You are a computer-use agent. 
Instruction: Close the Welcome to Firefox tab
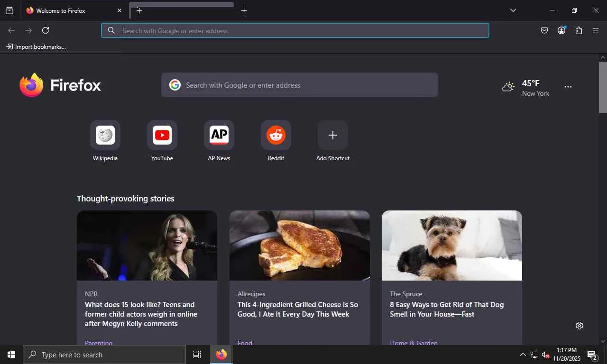120,10
